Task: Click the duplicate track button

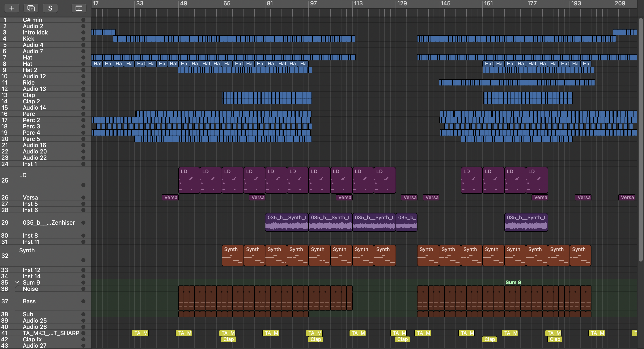Action: [31, 8]
